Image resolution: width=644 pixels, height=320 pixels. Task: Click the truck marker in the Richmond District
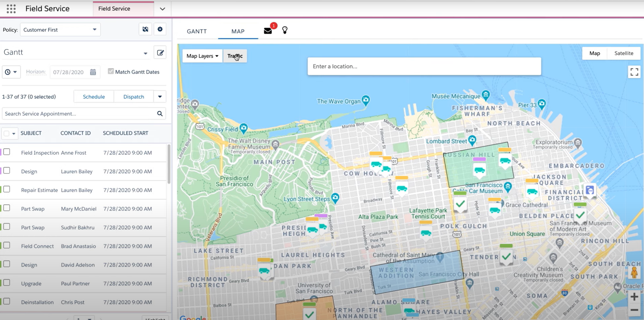(x=265, y=270)
